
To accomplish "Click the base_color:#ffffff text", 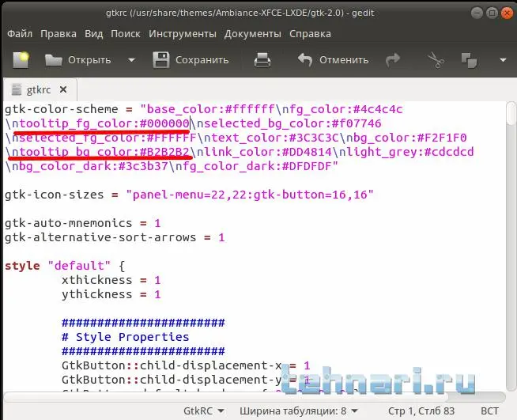I will coord(211,109).
